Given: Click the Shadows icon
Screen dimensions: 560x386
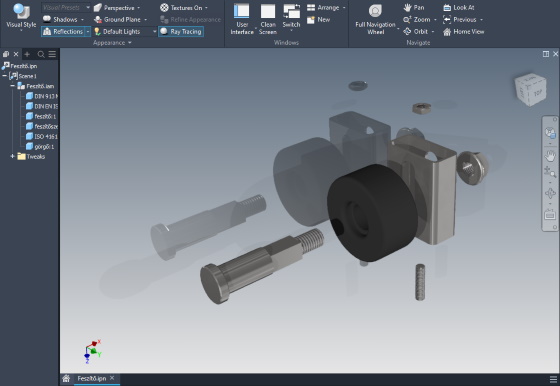Looking at the screenshot, I should (47, 19).
